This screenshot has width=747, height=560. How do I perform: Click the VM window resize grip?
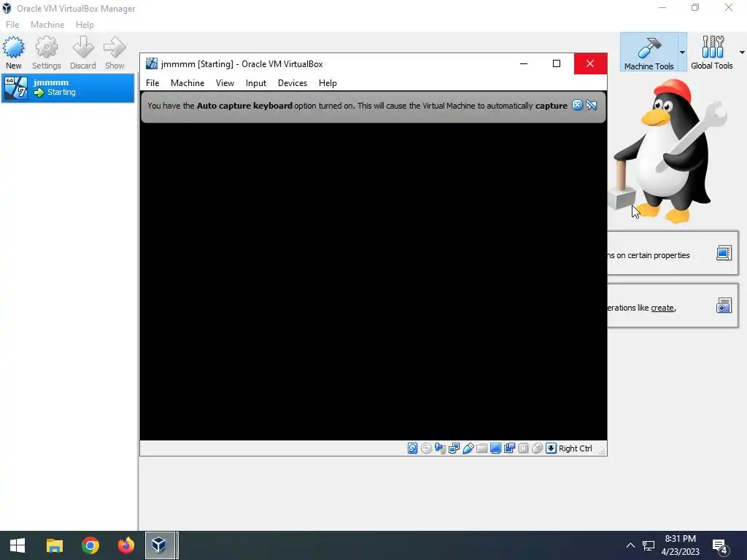pos(602,451)
